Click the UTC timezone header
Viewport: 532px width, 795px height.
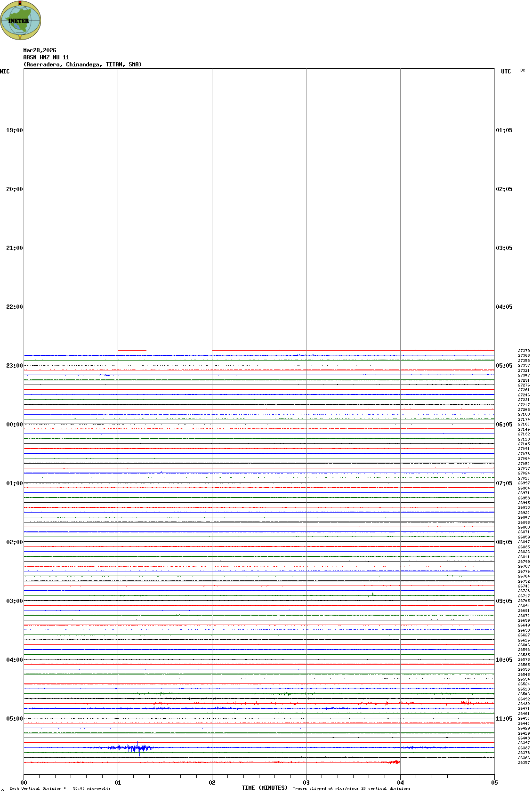tap(506, 72)
